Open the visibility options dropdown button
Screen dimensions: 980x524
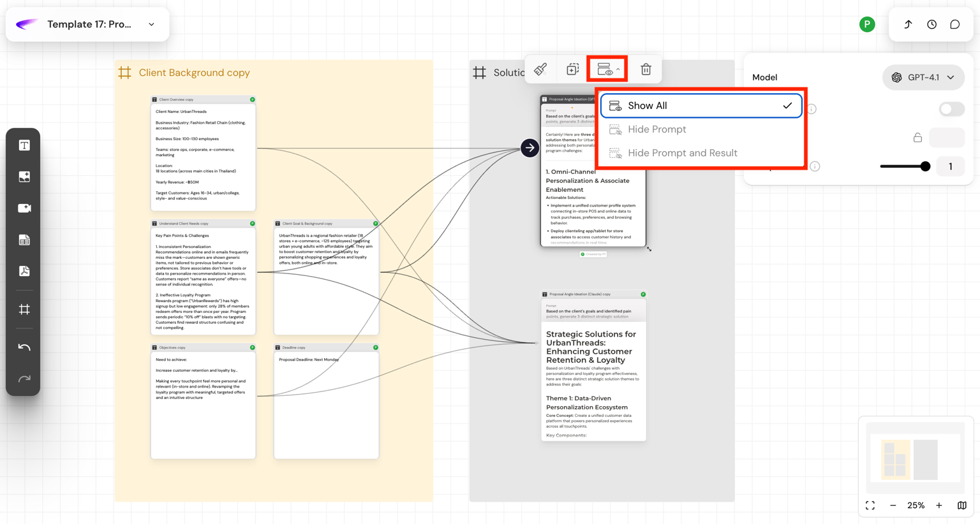tap(607, 69)
